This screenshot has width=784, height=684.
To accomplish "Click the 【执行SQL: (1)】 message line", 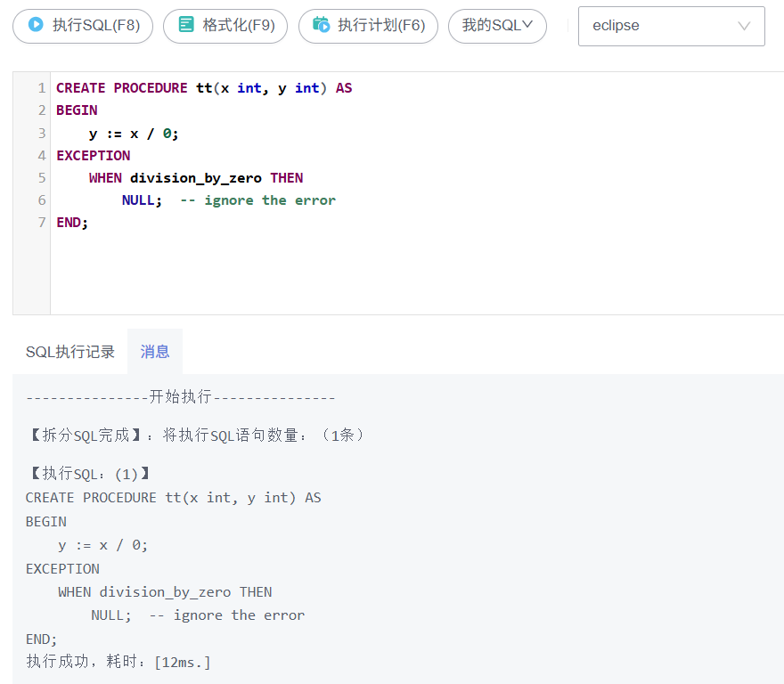I will [88, 474].
